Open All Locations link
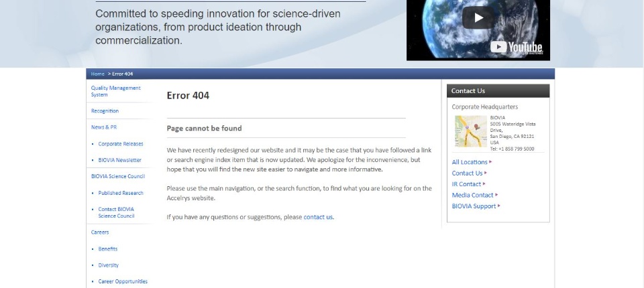Image resolution: width=644 pixels, height=288 pixels. point(470,162)
